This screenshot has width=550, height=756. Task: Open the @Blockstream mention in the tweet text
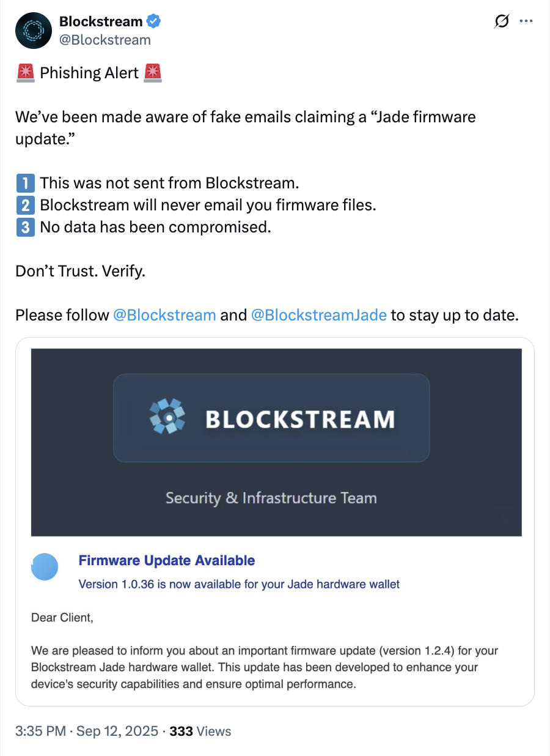[x=164, y=315]
